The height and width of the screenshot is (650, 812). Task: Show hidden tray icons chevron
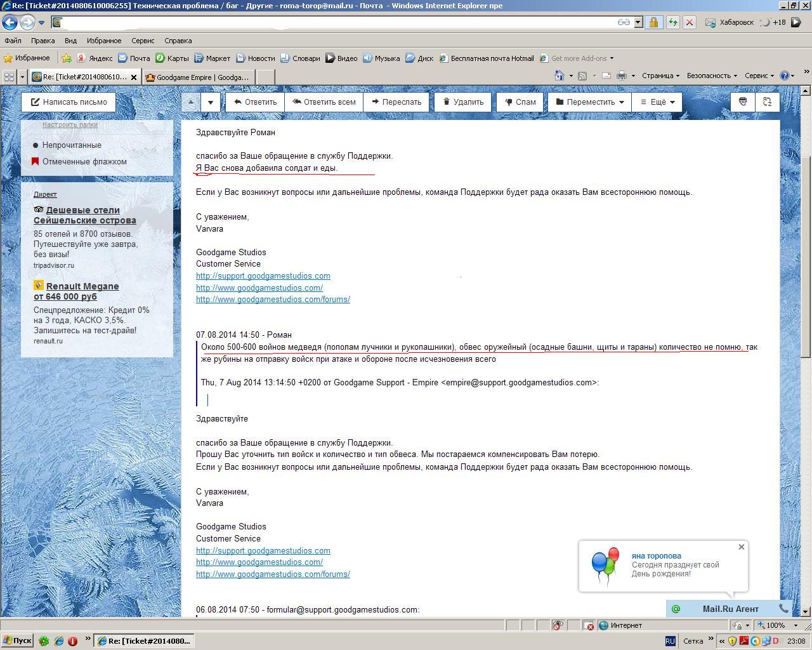tap(721, 641)
